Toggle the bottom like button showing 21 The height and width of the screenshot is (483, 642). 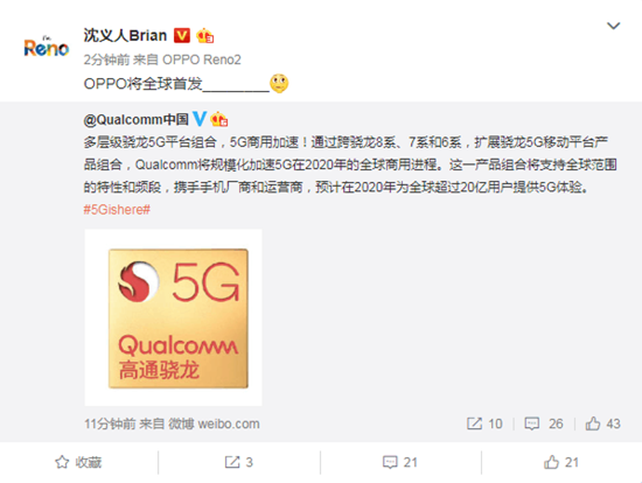(561, 463)
